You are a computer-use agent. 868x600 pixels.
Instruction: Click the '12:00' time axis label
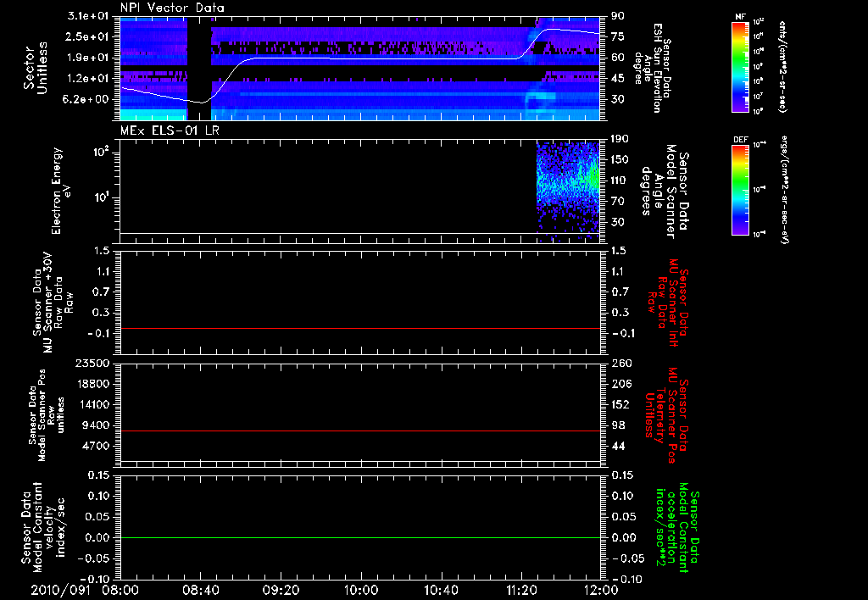(x=601, y=590)
